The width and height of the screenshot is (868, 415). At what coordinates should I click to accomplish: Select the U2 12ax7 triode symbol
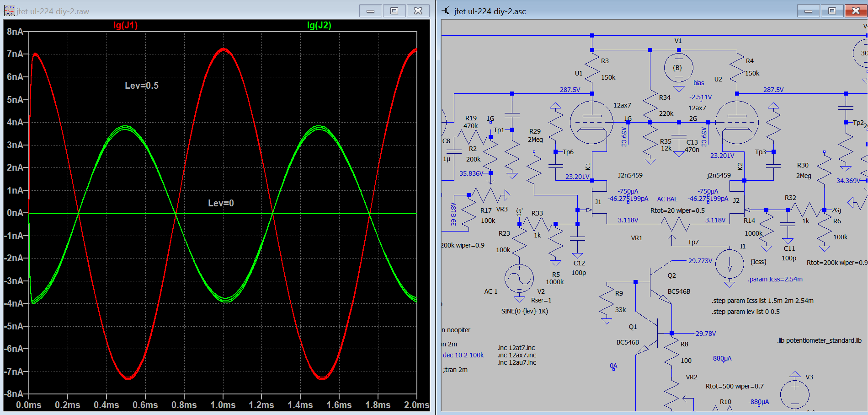coord(736,122)
